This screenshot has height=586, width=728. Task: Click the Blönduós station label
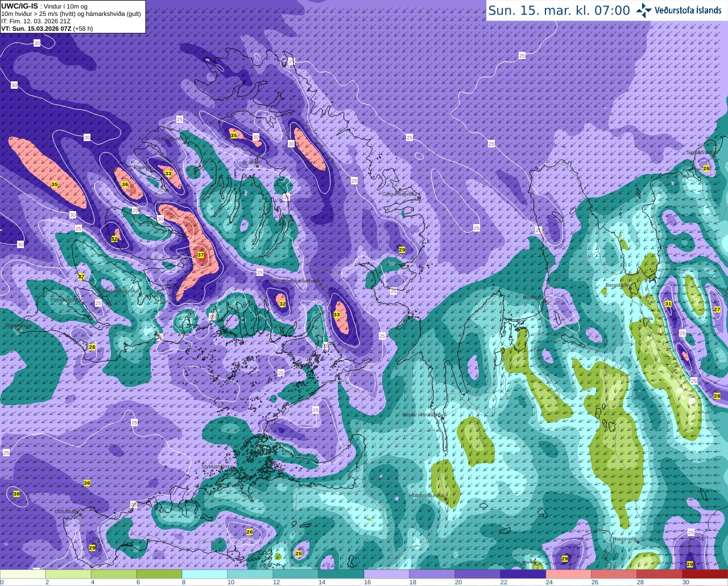(533, 297)
